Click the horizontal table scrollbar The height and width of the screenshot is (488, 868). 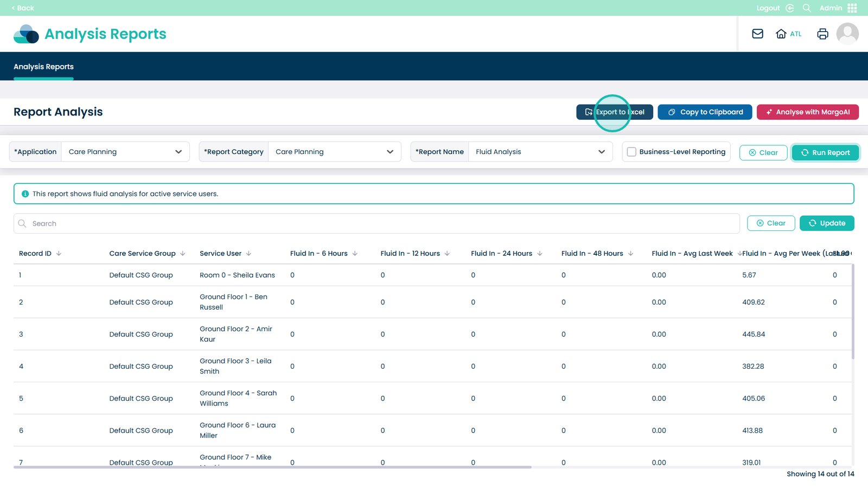coord(272,467)
